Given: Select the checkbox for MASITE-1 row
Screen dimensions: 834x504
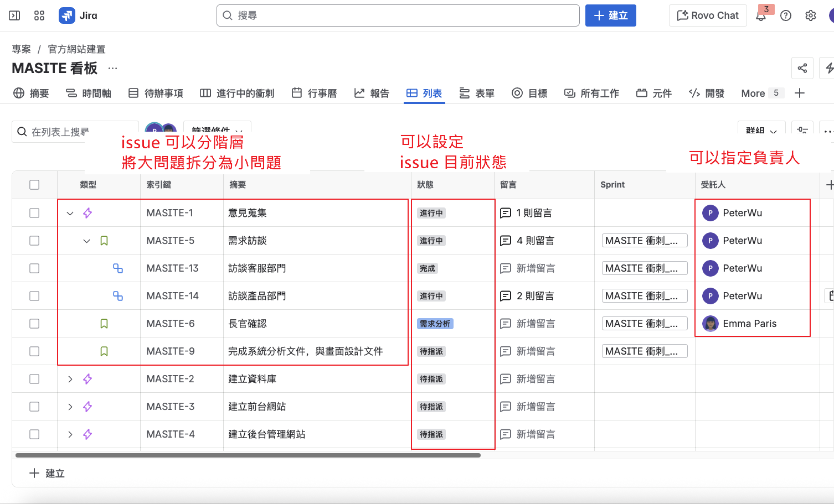Looking at the screenshot, I should click(x=34, y=213).
